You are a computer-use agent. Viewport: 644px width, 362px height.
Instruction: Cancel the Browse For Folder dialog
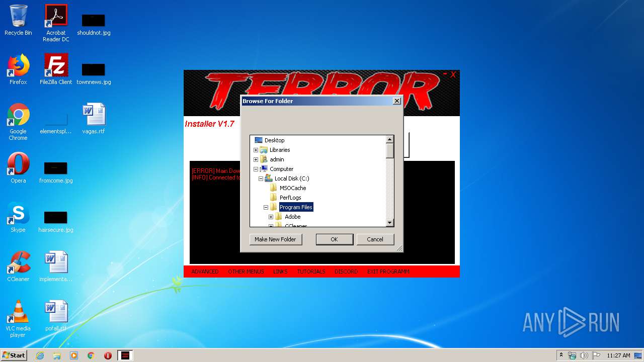pyautogui.click(x=375, y=239)
